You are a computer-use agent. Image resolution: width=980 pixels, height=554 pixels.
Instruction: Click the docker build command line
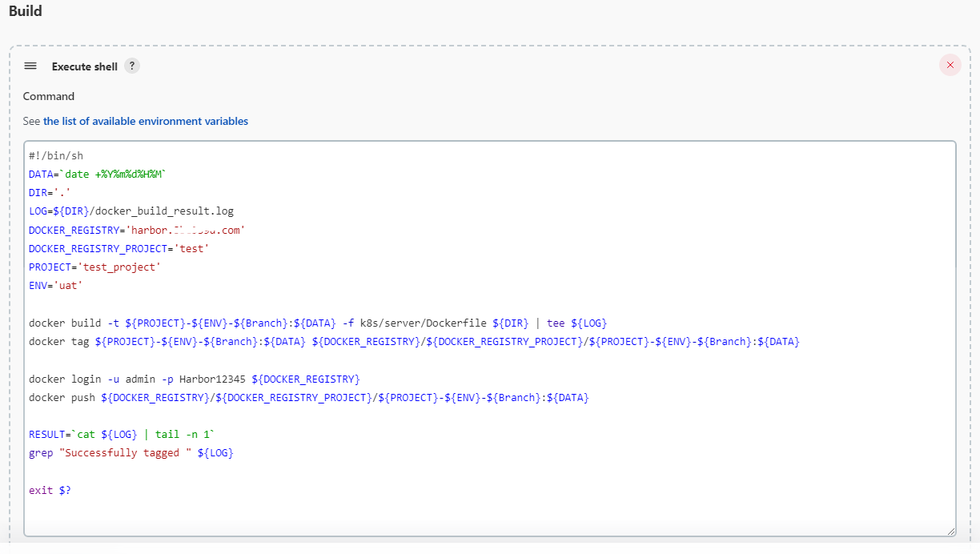(318, 323)
